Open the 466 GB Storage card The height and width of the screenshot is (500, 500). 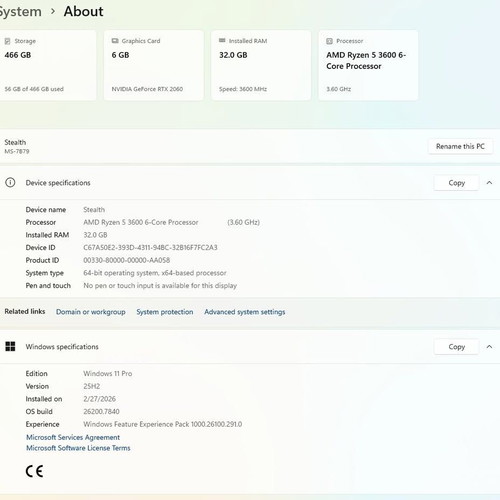48,65
